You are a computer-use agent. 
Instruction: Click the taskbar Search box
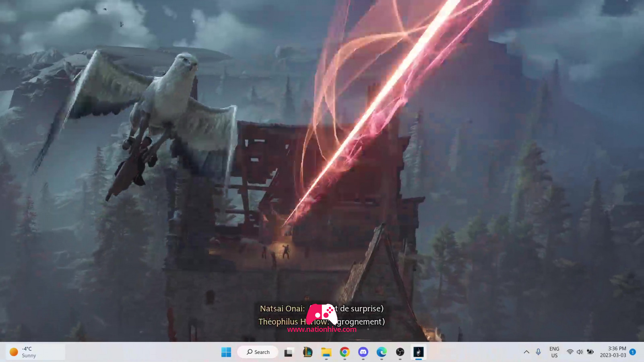click(x=258, y=352)
